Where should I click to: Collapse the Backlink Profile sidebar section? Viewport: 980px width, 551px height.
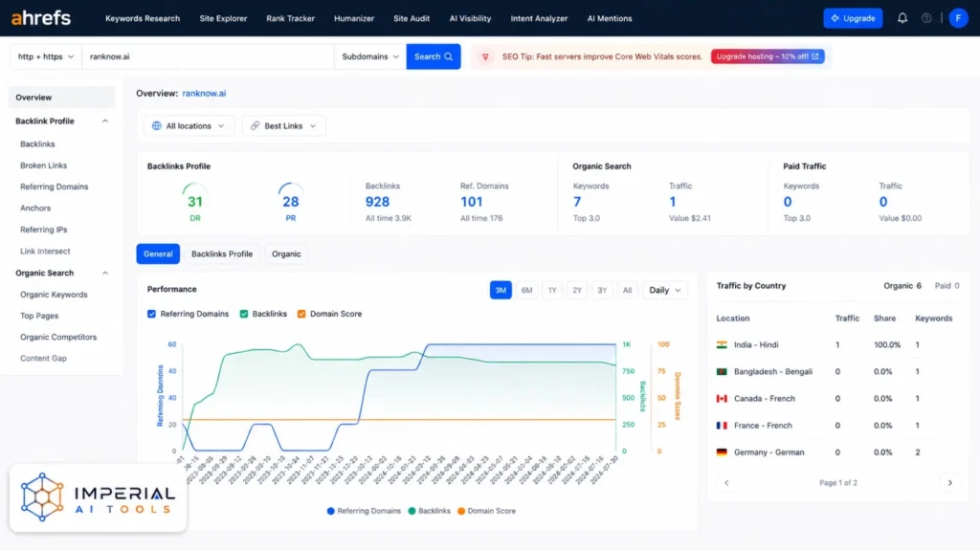click(105, 121)
